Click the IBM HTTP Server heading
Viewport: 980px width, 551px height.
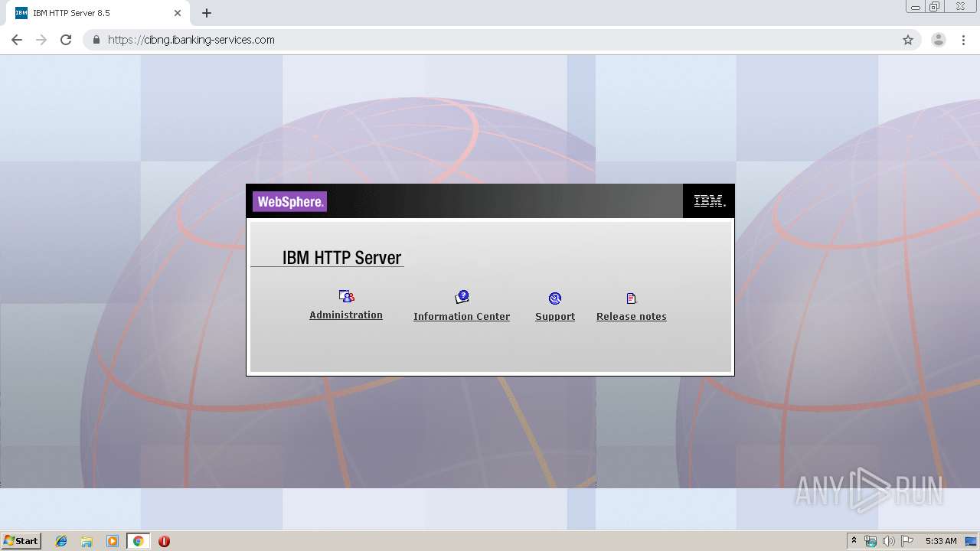point(341,258)
